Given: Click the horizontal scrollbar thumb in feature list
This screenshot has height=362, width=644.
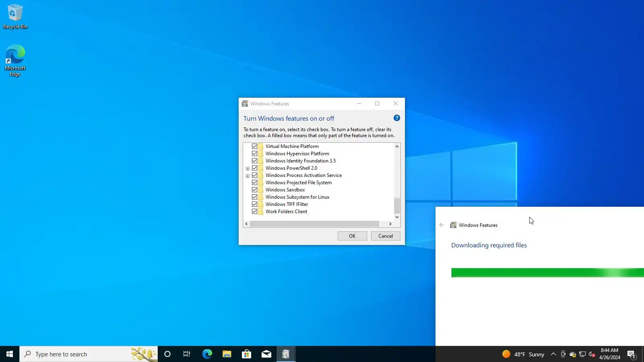Looking at the screenshot, I should click(x=314, y=224).
